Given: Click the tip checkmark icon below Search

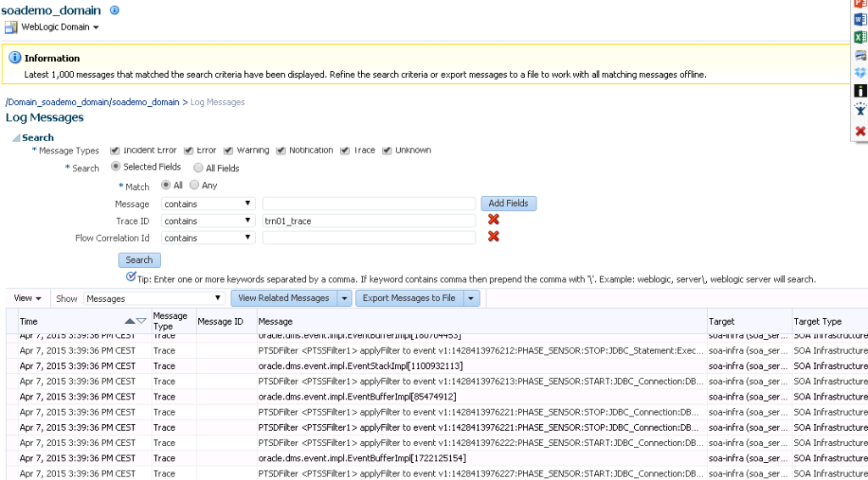Looking at the screenshot, I should 131,276.
